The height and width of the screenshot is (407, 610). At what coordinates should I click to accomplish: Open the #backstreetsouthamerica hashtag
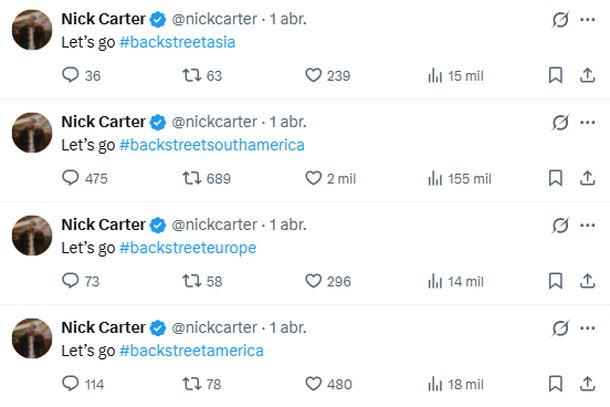(211, 145)
